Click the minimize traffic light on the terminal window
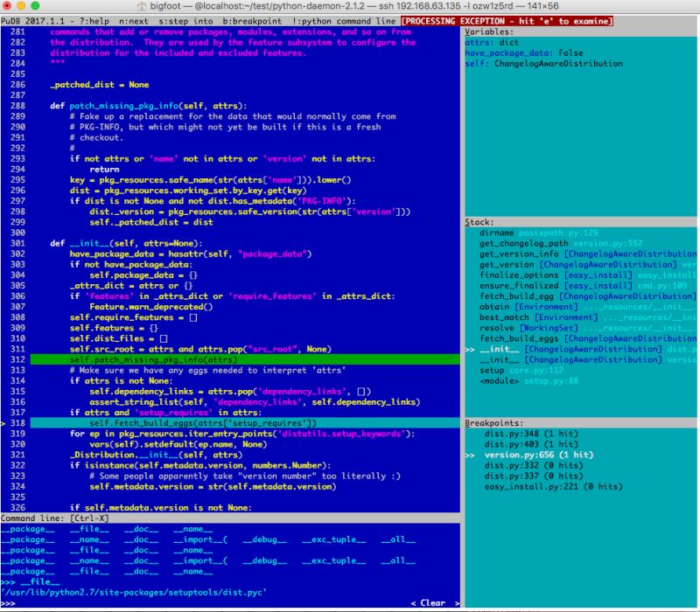Screen dimensions: 700x612 (x=19, y=6)
